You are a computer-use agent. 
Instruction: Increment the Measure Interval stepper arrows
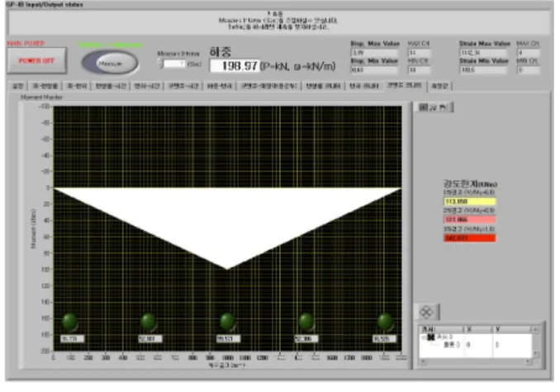(x=160, y=61)
